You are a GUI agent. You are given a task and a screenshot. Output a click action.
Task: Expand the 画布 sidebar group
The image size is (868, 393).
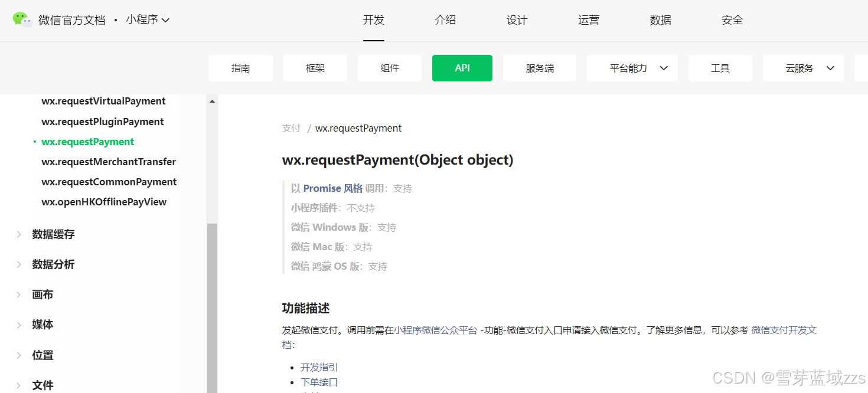click(x=43, y=294)
